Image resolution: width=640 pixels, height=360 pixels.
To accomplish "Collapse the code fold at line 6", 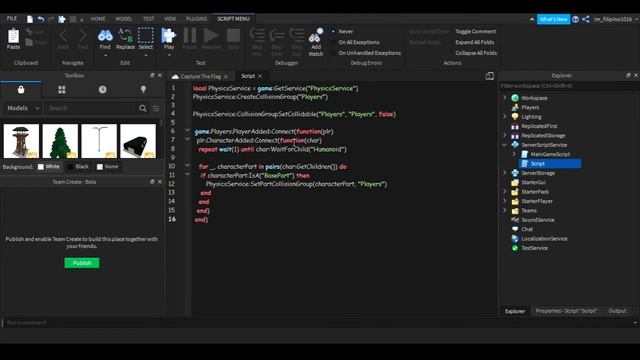I will (187, 130).
